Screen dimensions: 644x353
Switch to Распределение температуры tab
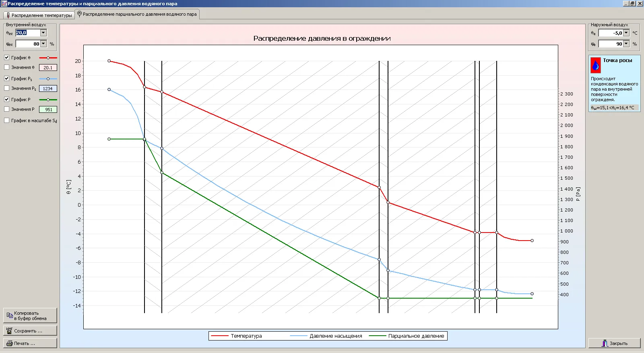coord(39,15)
